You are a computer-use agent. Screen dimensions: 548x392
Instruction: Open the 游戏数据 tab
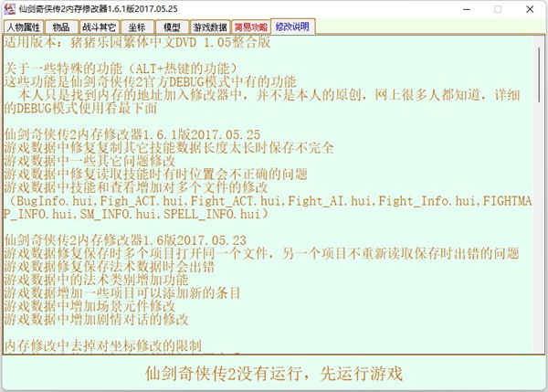click(x=210, y=26)
